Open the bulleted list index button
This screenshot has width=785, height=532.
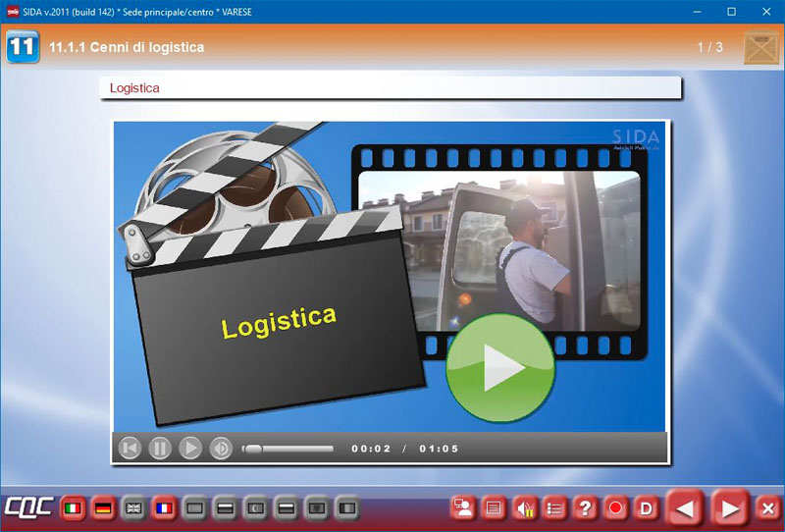[x=554, y=508]
